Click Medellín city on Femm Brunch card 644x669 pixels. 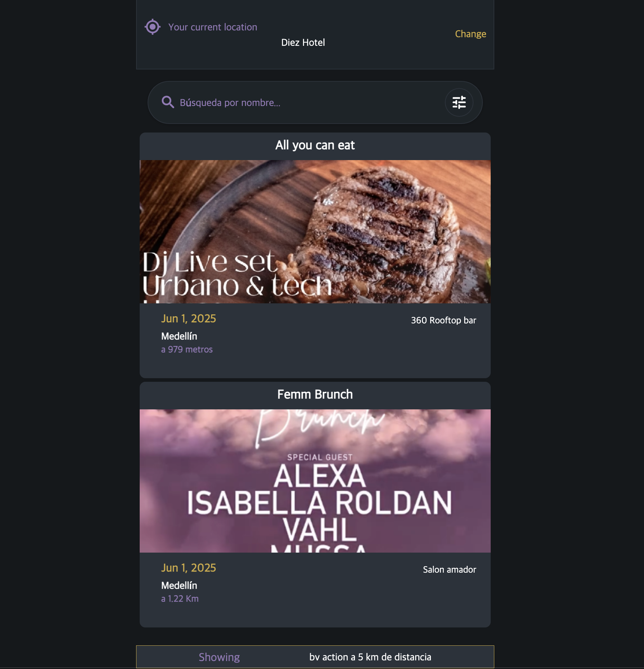[179, 586]
